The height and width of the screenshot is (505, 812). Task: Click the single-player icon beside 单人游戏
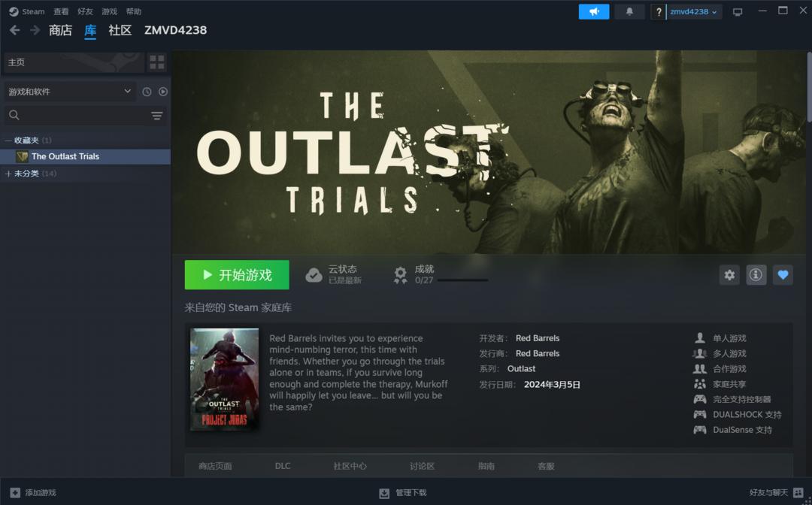700,338
